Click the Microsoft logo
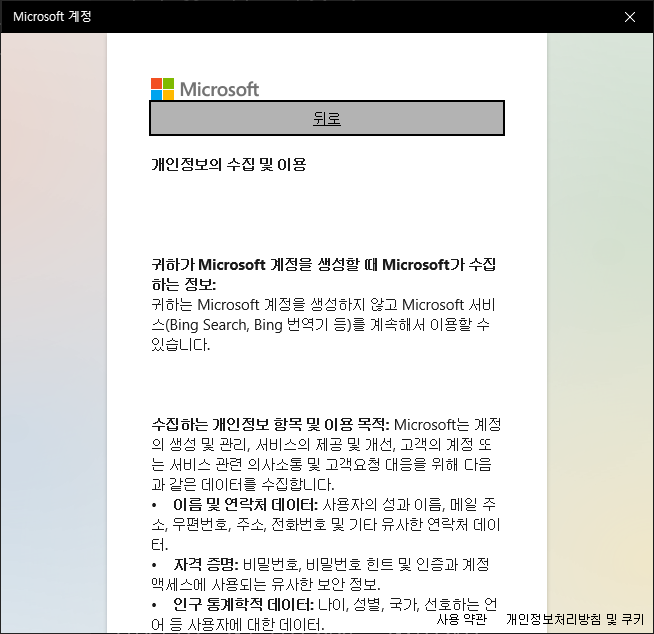 (x=205, y=89)
